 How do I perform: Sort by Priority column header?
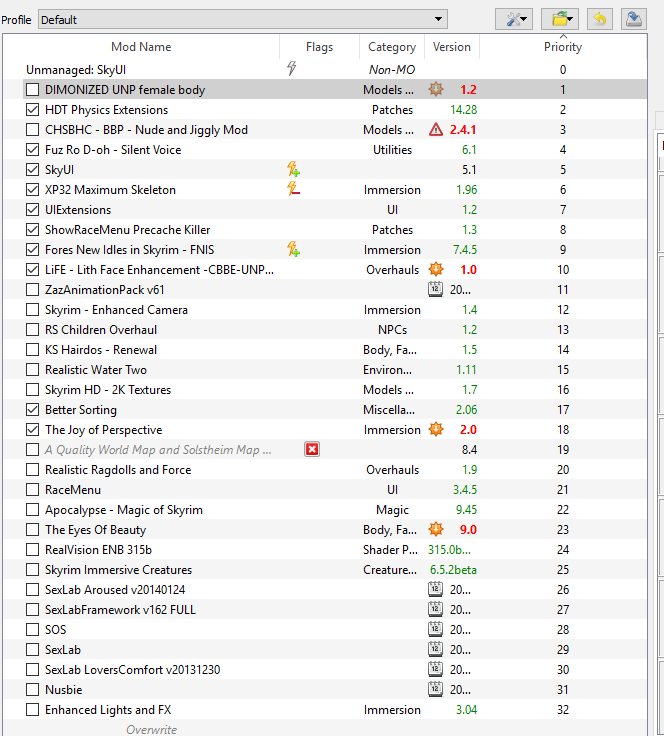click(563, 46)
